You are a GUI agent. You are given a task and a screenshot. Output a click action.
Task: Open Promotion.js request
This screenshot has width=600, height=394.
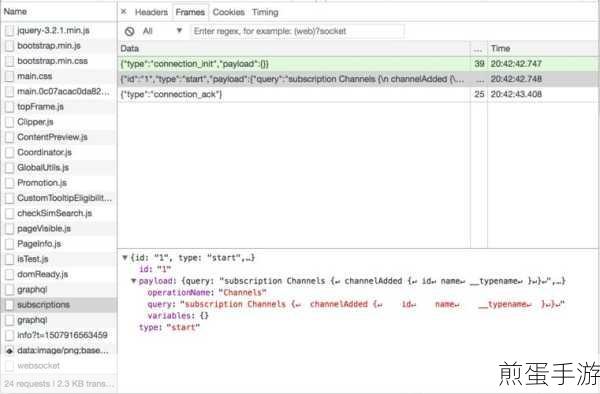tap(59, 183)
